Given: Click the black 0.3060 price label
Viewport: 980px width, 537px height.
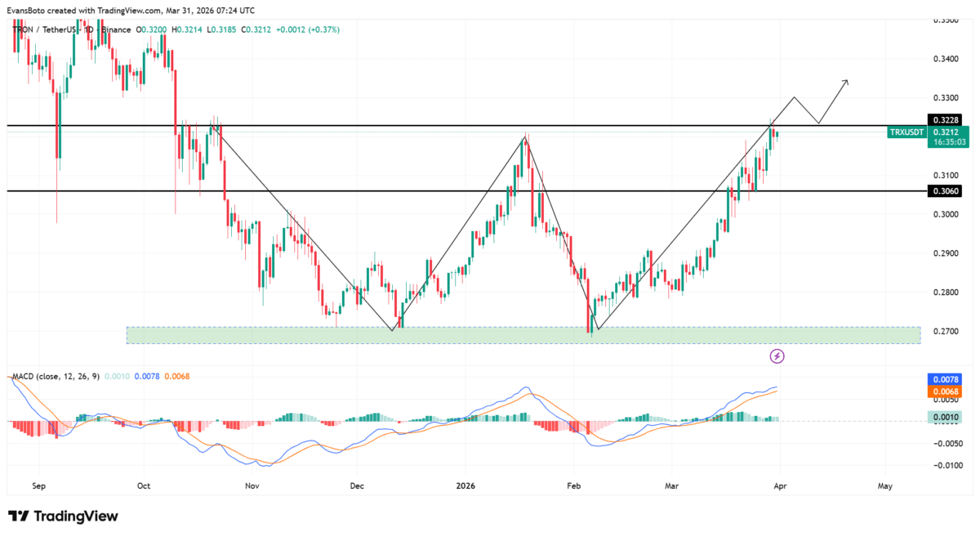Looking at the screenshot, I should [x=943, y=190].
